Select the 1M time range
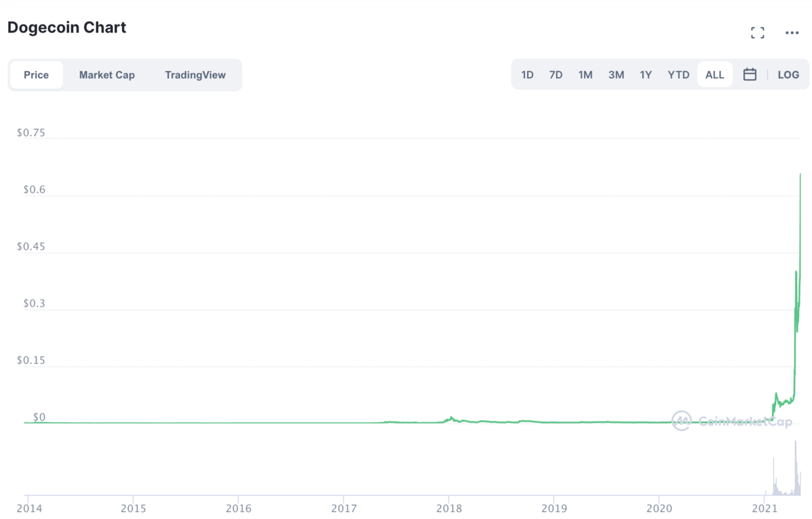 tap(585, 74)
